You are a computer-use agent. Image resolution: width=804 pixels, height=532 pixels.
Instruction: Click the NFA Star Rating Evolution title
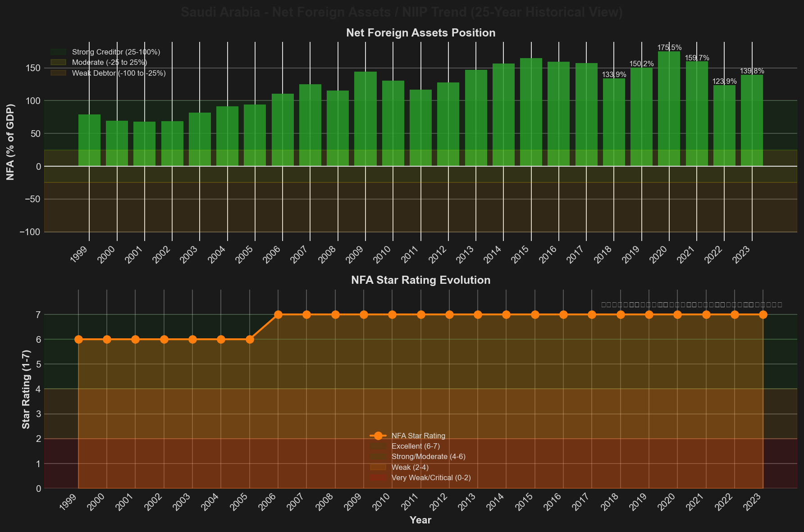pos(420,280)
